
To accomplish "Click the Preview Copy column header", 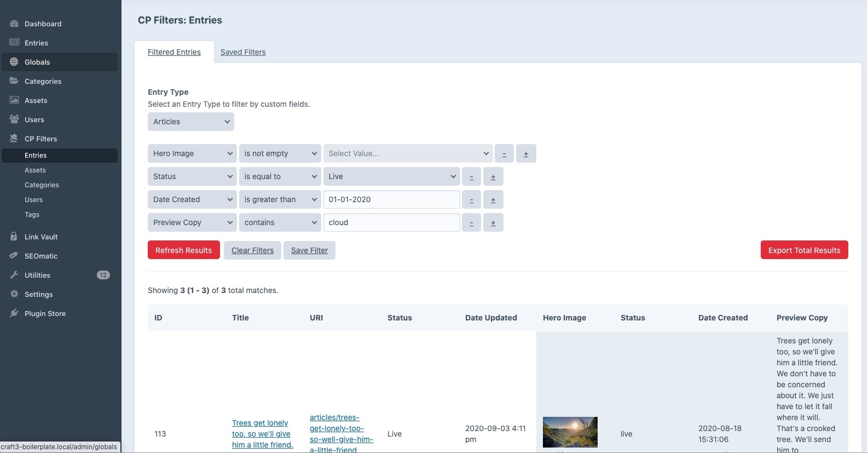I will point(802,318).
